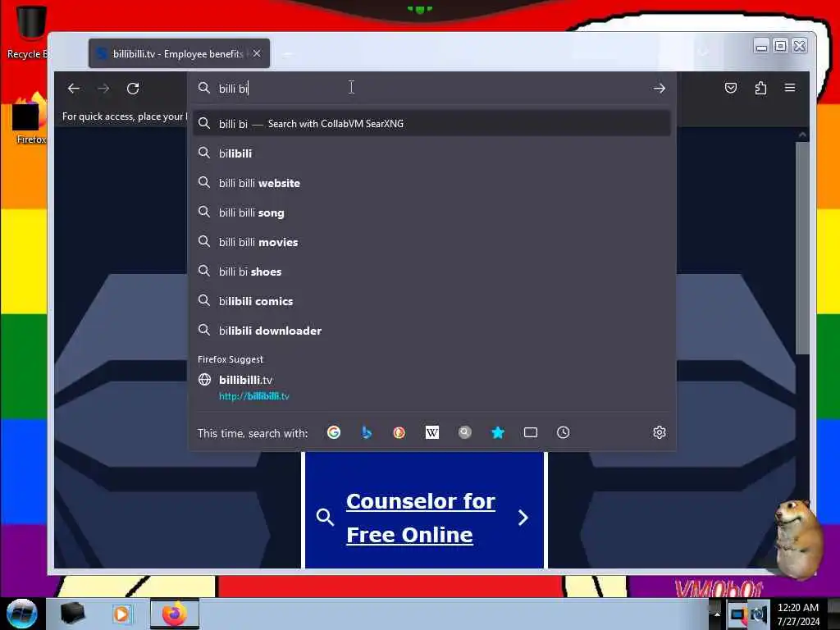Click the taskbar clock showing 12:20 AM
This screenshot has width=840, height=630.
click(798, 614)
